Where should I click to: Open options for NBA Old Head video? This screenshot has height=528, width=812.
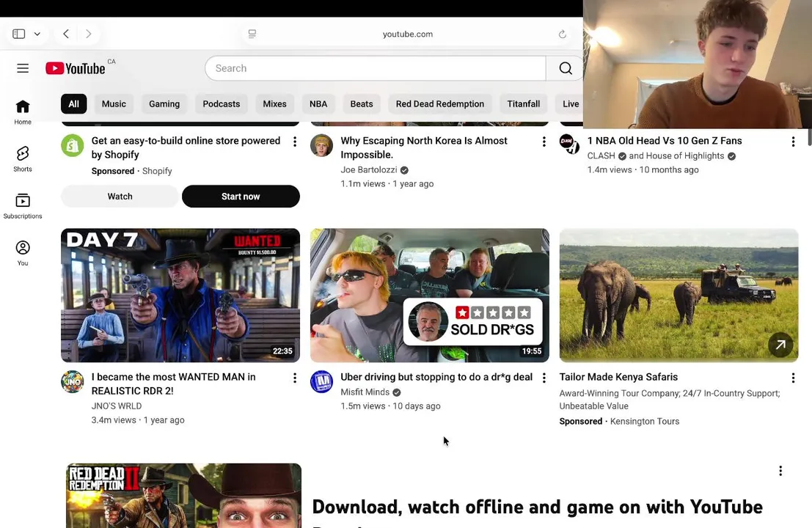(793, 142)
